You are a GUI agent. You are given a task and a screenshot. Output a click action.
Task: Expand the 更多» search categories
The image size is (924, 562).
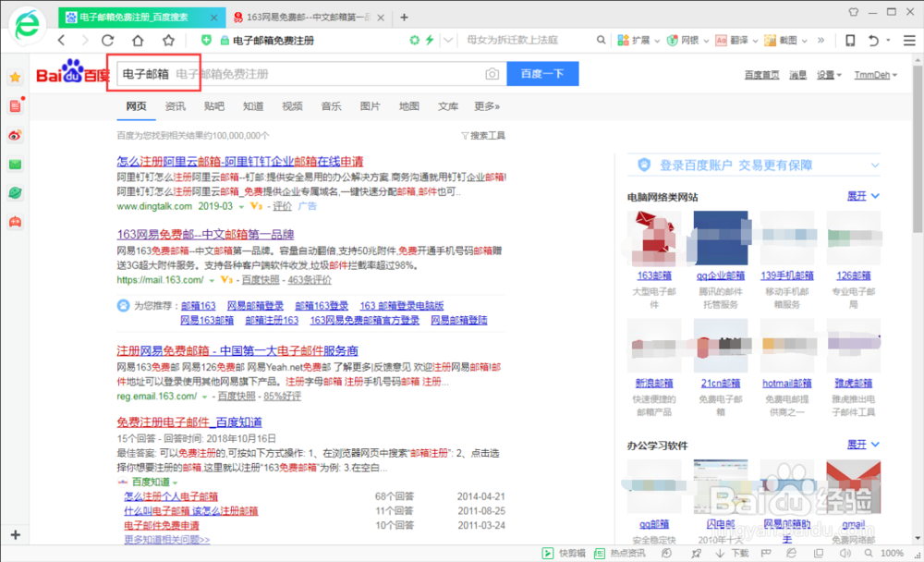pos(487,106)
